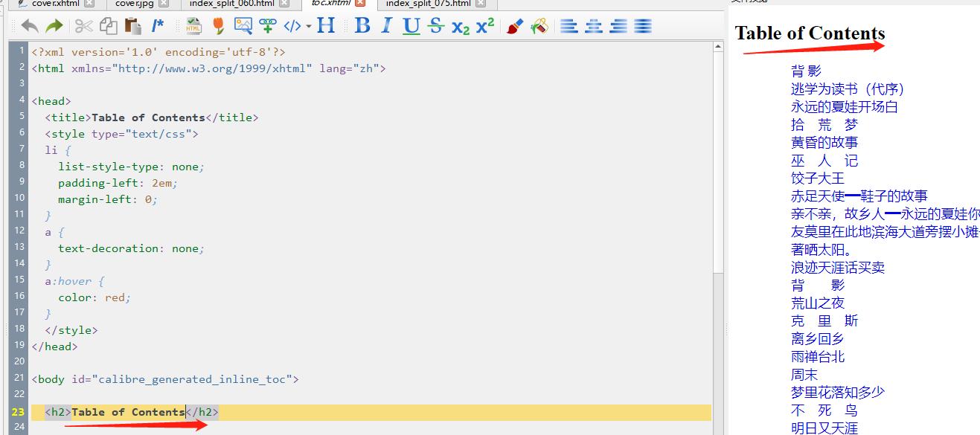This screenshot has height=435, width=980.
Task: Insert an image using the picture icon
Action: tap(243, 26)
